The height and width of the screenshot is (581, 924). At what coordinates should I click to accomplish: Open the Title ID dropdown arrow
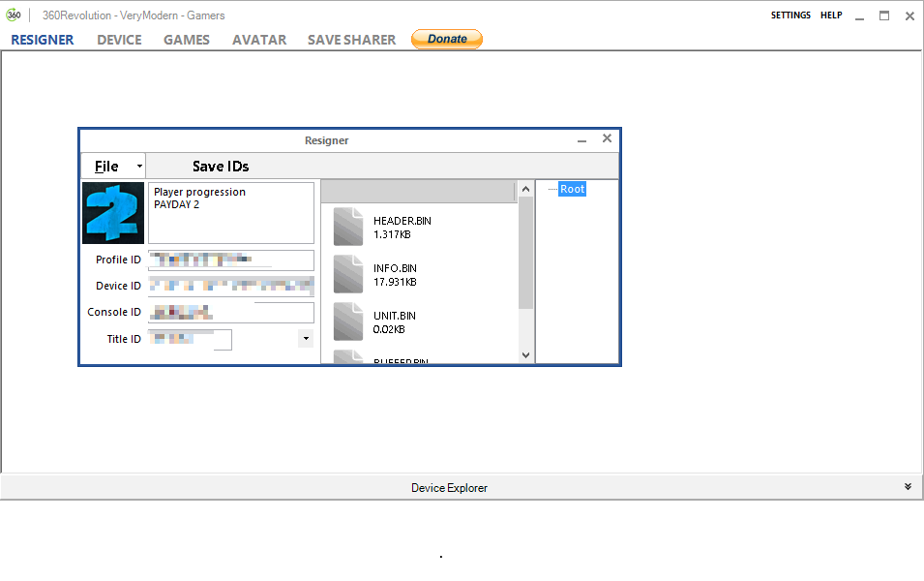click(306, 339)
